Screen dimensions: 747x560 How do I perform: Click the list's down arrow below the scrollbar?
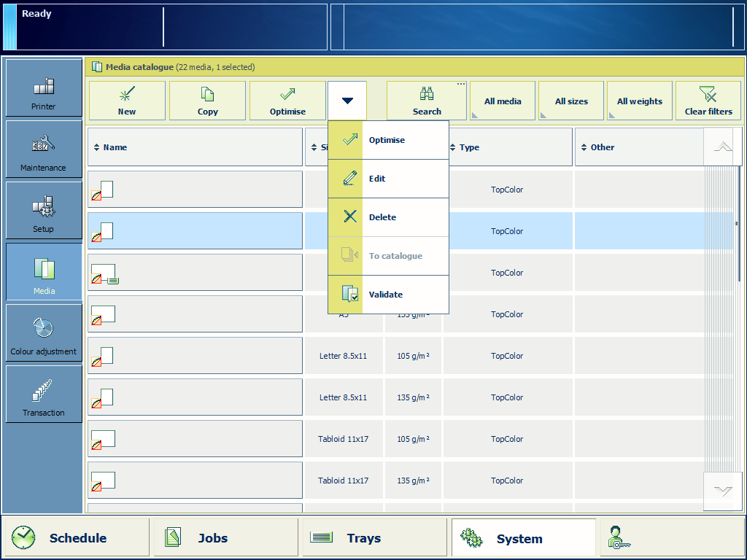click(x=723, y=491)
